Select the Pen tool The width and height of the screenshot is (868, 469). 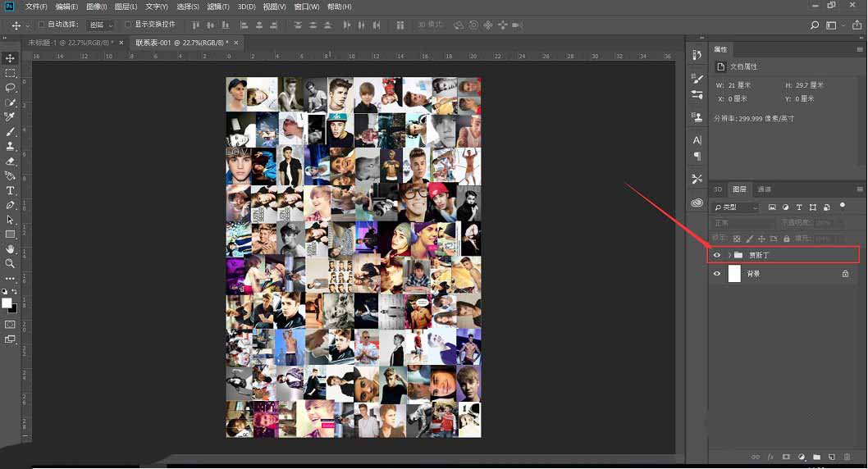pos(10,205)
